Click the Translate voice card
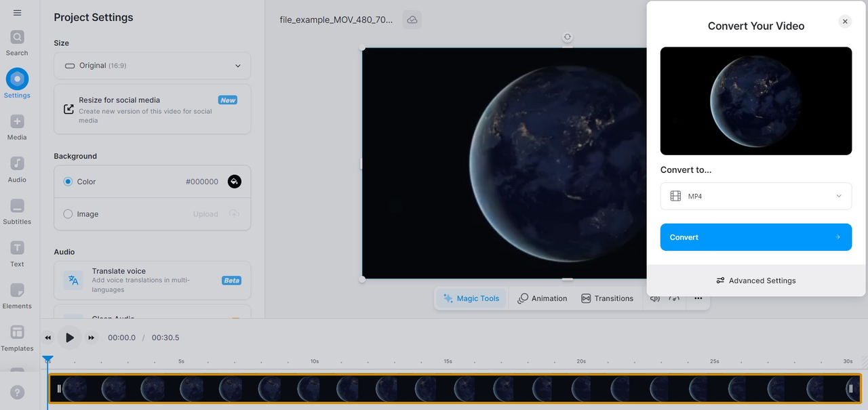 (x=153, y=281)
